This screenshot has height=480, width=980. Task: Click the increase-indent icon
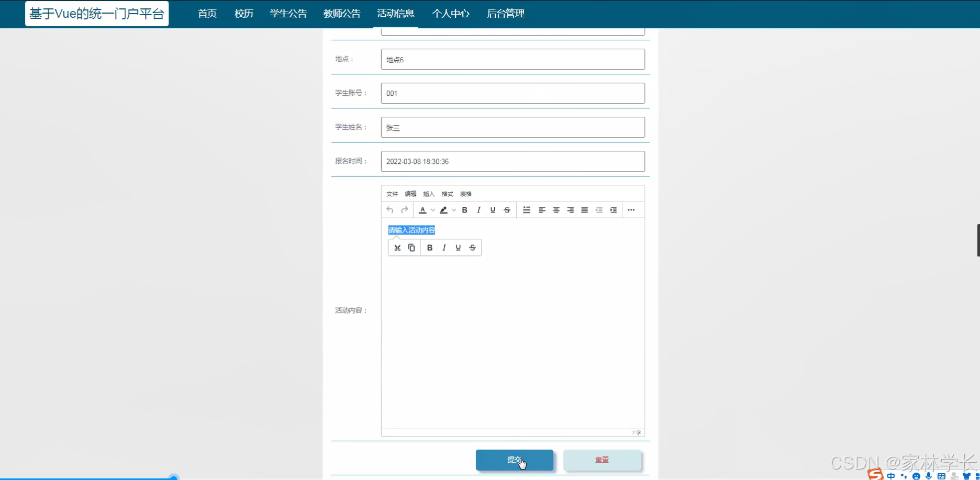tap(614, 209)
